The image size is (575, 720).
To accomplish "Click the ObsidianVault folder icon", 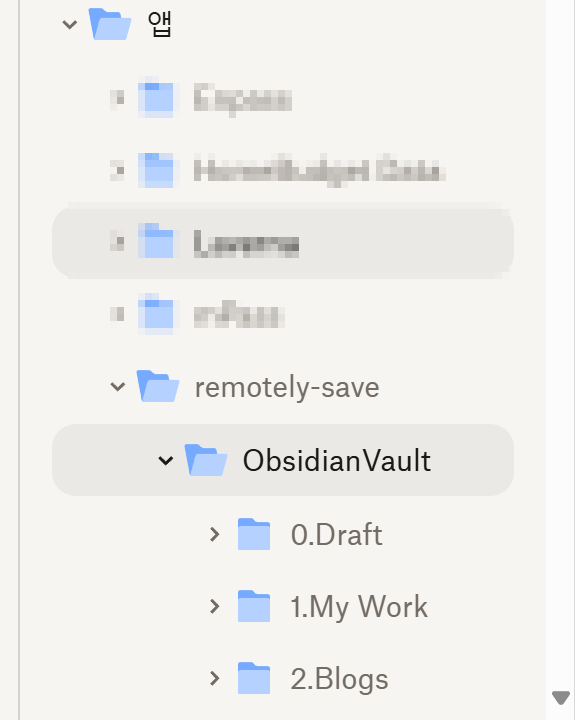I will (206, 460).
